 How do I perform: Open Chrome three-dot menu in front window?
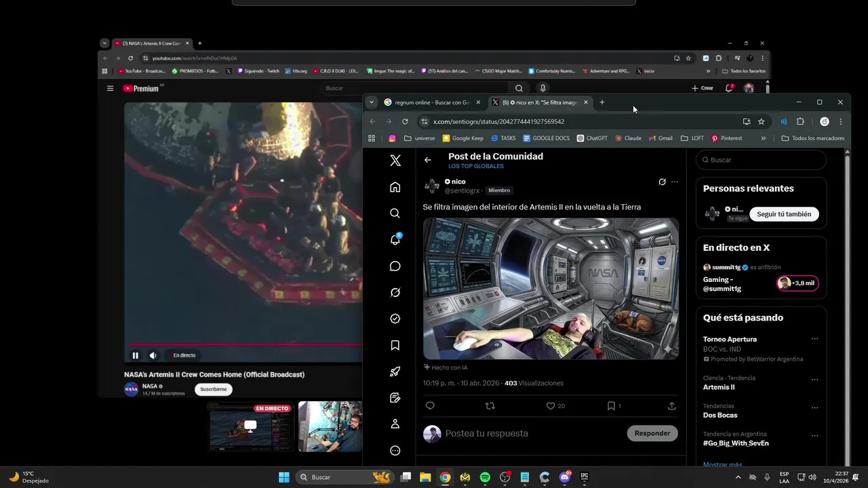click(x=841, y=121)
